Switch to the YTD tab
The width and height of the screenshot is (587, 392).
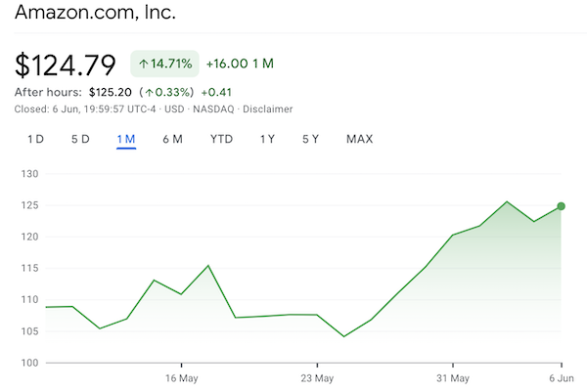221,139
